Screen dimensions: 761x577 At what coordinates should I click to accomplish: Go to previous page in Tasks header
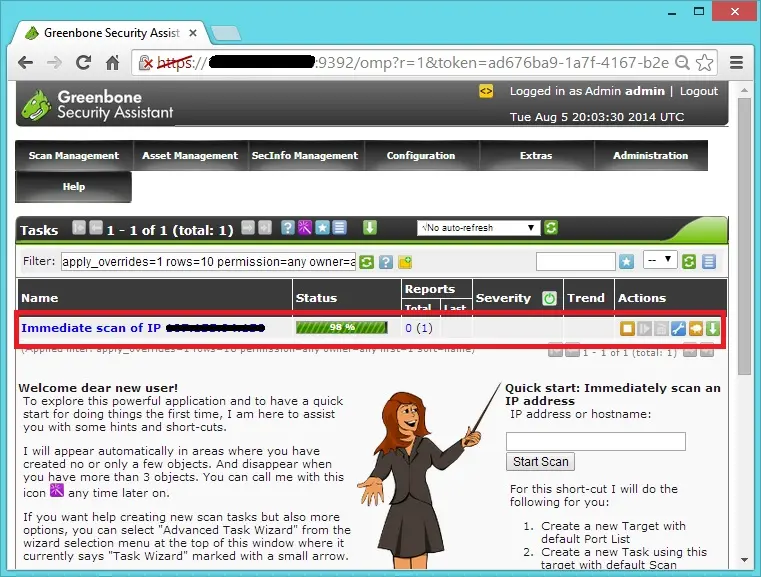click(x=96, y=228)
